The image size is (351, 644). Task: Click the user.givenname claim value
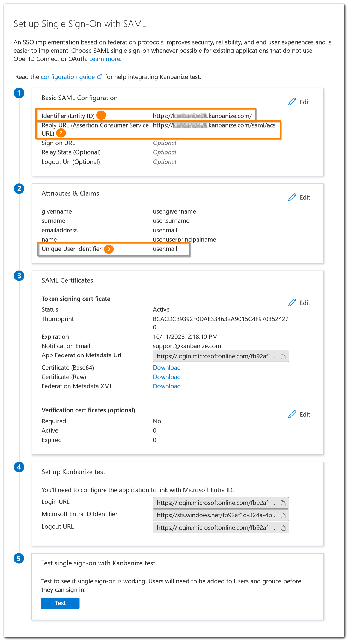tap(174, 211)
